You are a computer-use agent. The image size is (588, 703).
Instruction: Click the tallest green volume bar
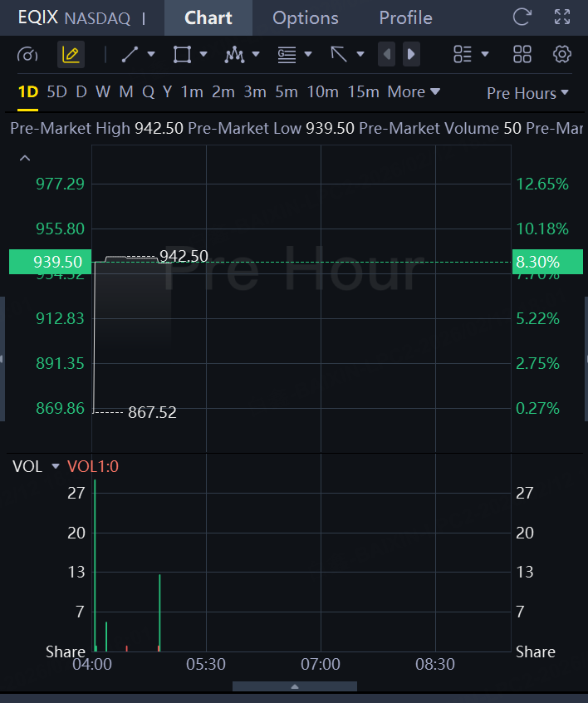[x=95, y=565]
